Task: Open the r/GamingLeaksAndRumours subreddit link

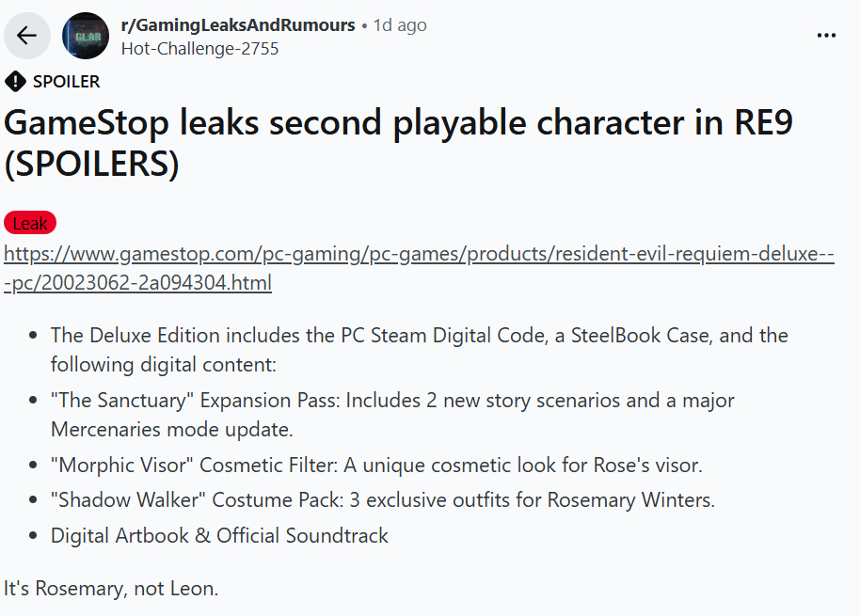Action: pos(238,25)
